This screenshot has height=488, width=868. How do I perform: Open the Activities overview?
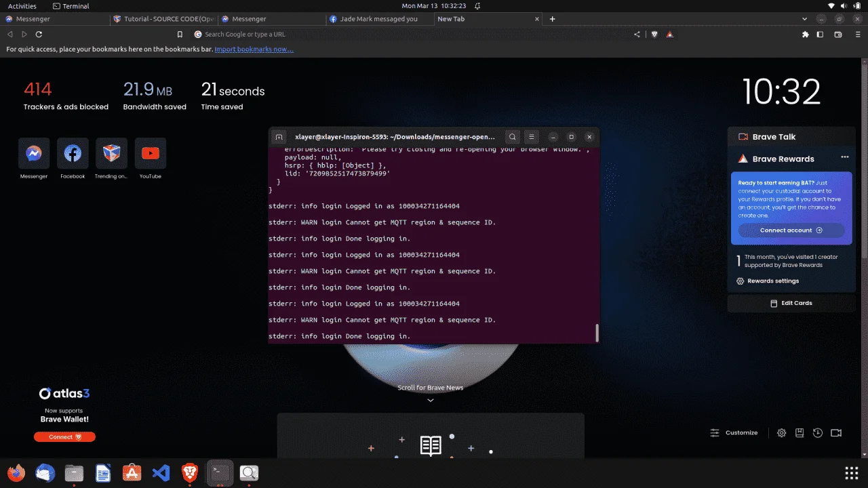pos(22,5)
